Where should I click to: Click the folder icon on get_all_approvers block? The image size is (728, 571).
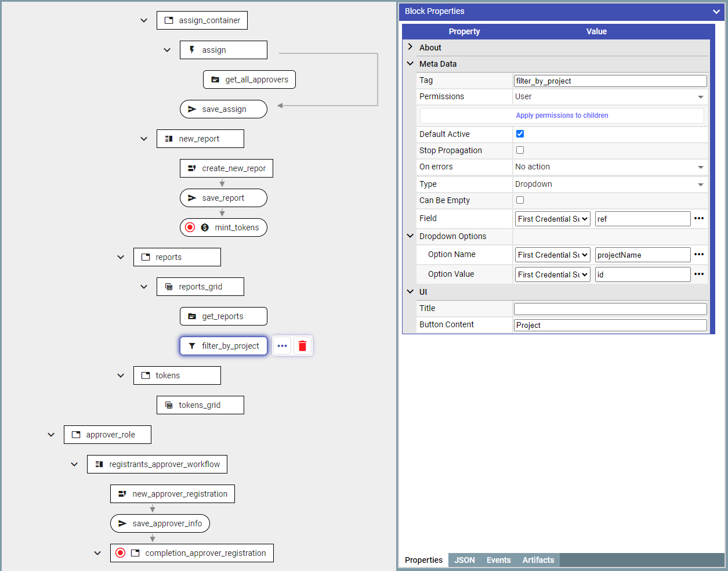point(215,79)
